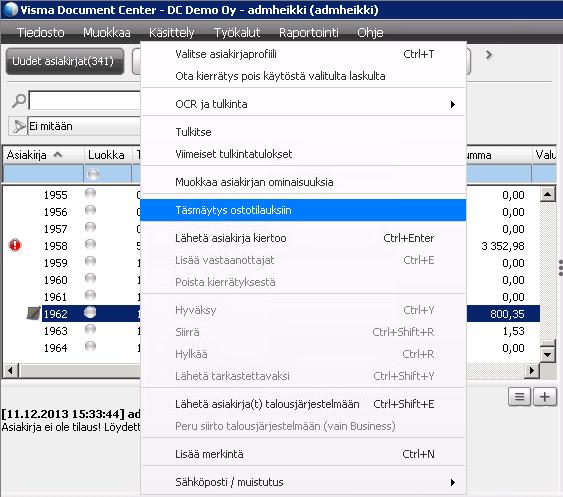Screen dimensions: 563x497
Task: Select document row 1956
Action: click(55, 212)
